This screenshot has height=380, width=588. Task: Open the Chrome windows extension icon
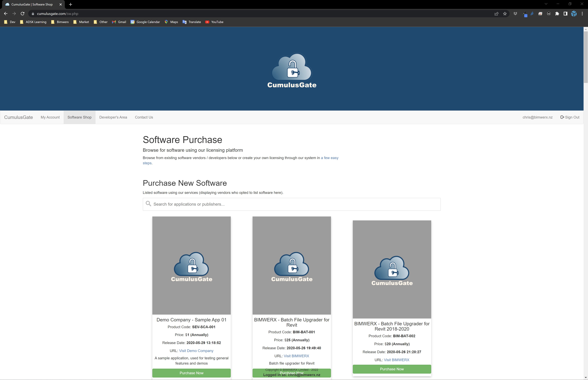[x=540, y=14]
